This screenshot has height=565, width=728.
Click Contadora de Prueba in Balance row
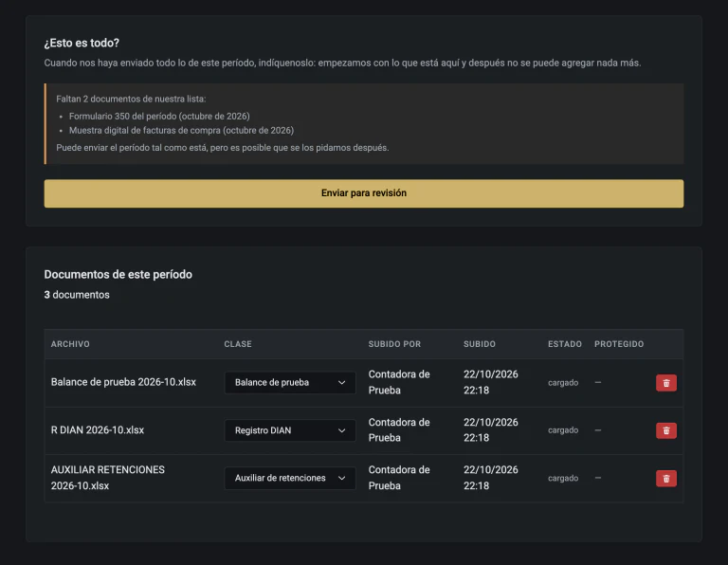point(399,382)
